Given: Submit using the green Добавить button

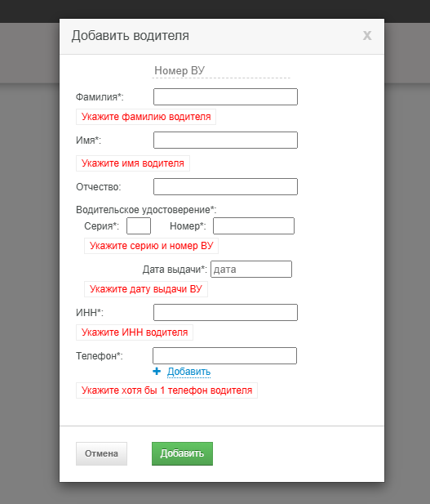Looking at the screenshot, I should pyautogui.click(x=182, y=453).
